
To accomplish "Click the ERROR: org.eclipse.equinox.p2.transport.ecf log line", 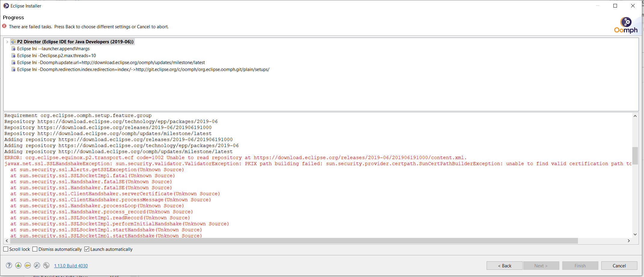I will [x=235, y=158].
